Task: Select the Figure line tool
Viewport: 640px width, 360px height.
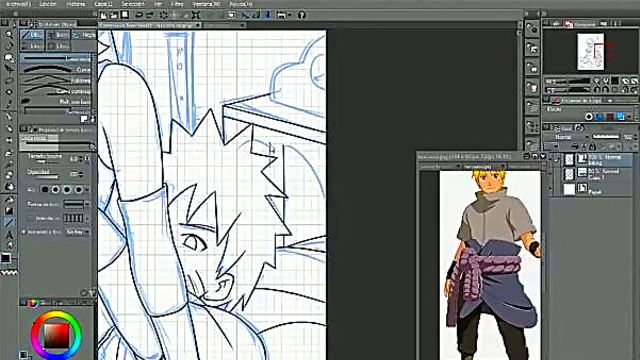Action: (x=9, y=222)
